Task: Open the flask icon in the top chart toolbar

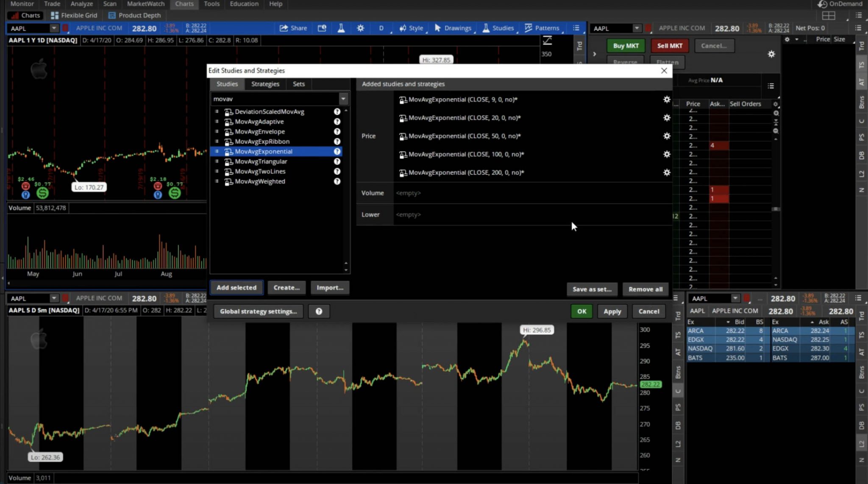Action: coord(341,28)
